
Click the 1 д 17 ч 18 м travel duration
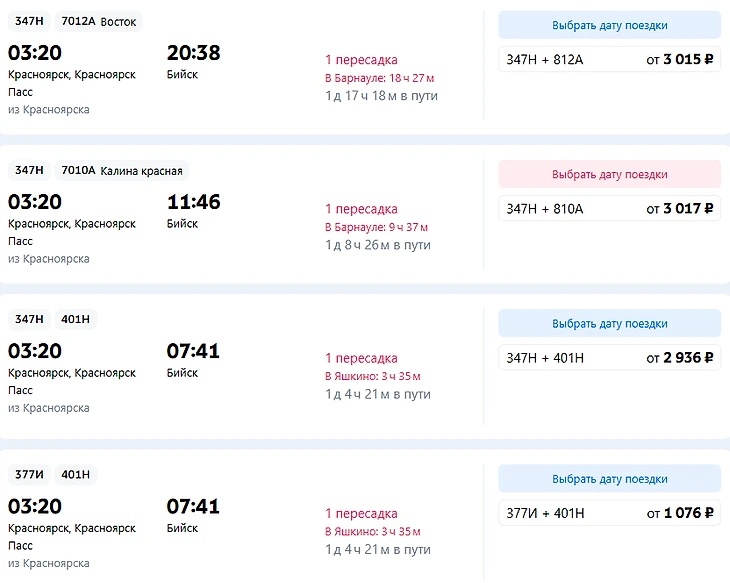pyautogui.click(x=381, y=96)
